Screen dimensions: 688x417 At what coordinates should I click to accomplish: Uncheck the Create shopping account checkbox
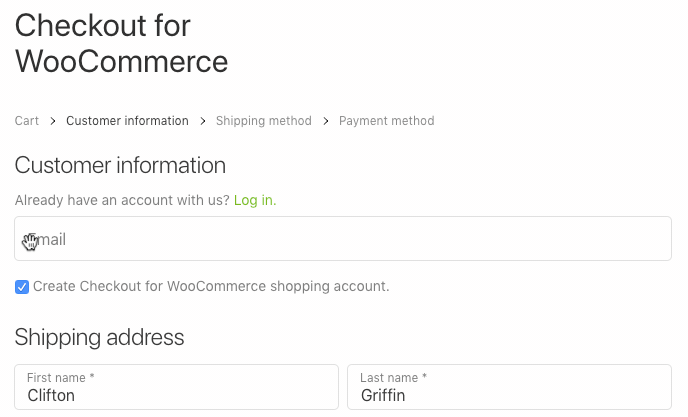(x=22, y=287)
